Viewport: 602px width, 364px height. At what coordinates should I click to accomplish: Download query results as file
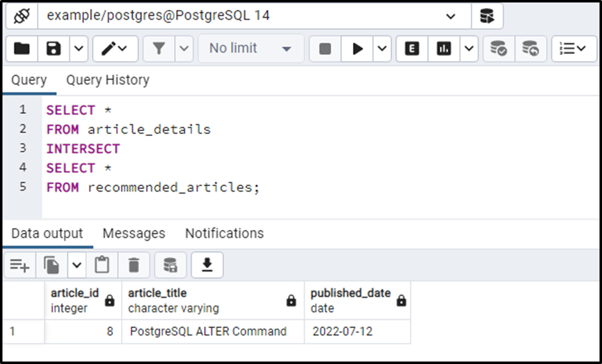tap(207, 265)
